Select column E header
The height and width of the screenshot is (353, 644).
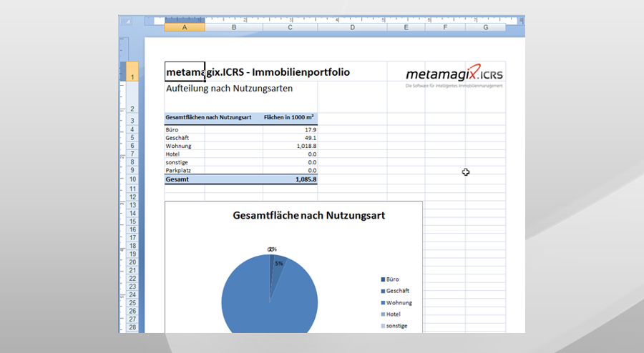pyautogui.click(x=406, y=27)
